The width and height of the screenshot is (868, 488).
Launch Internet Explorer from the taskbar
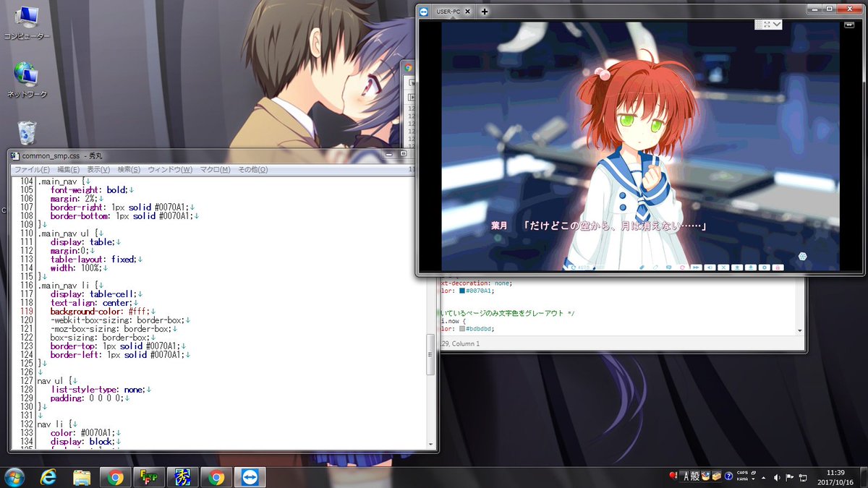49,477
